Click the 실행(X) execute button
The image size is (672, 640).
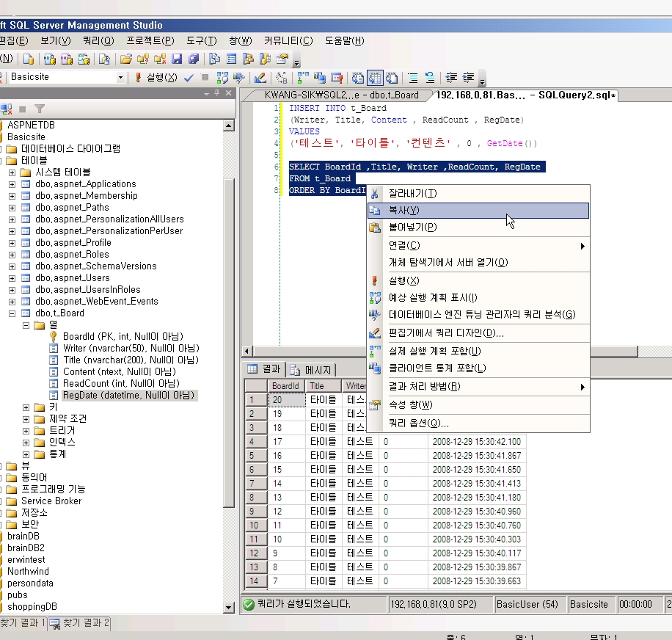coord(156,78)
